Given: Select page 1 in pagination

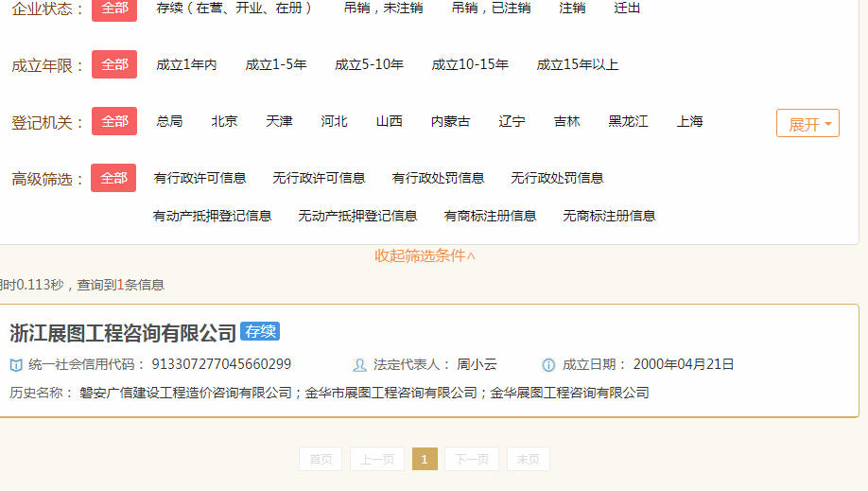Looking at the screenshot, I should (425, 459).
